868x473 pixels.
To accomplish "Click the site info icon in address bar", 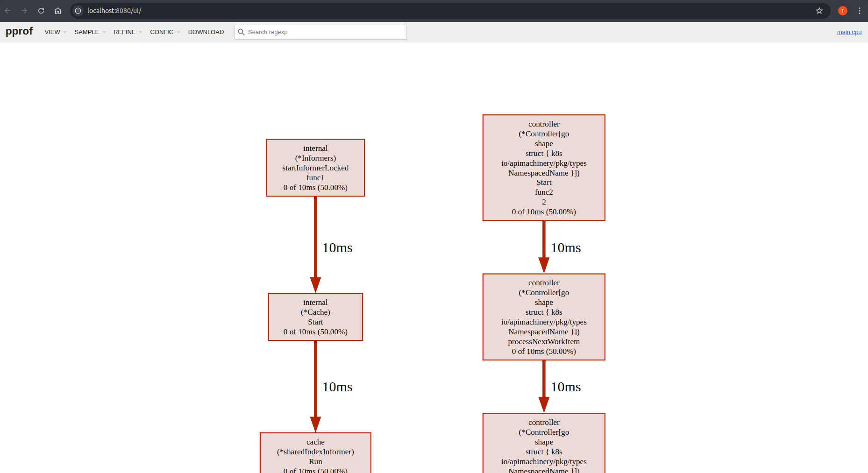I will [78, 10].
